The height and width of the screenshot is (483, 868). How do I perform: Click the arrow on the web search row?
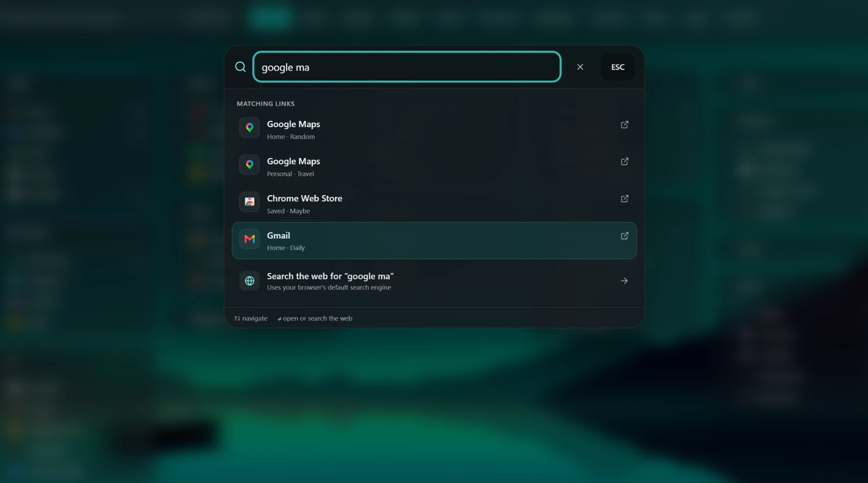tap(624, 281)
